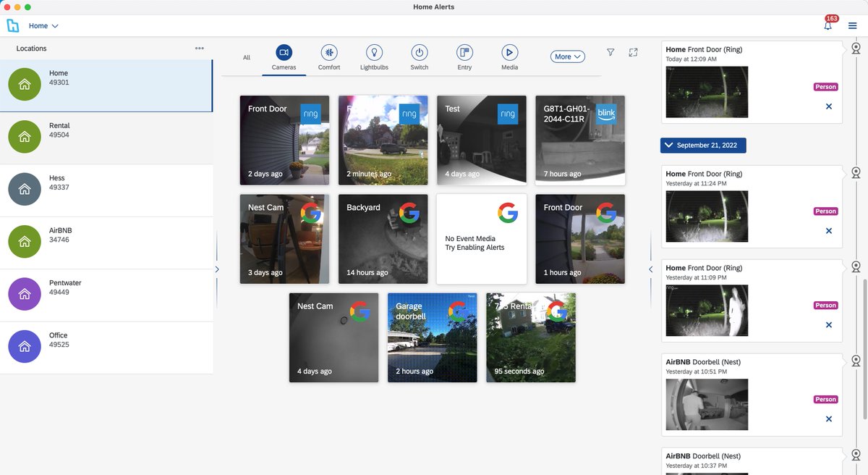This screenshot has height=475, width=868.
Task: Open the No Event Media camera tile
Action: (481, 239)
